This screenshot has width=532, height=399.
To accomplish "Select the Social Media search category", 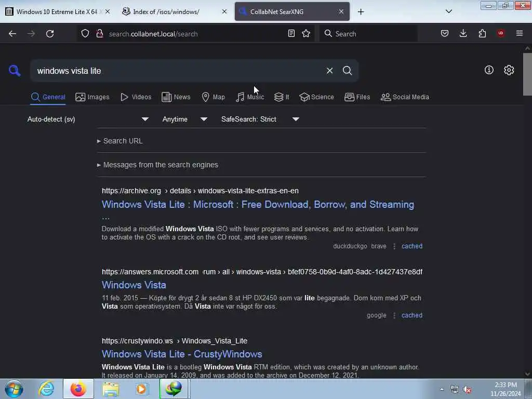I will pyautogui.click(x=405, y=97).
